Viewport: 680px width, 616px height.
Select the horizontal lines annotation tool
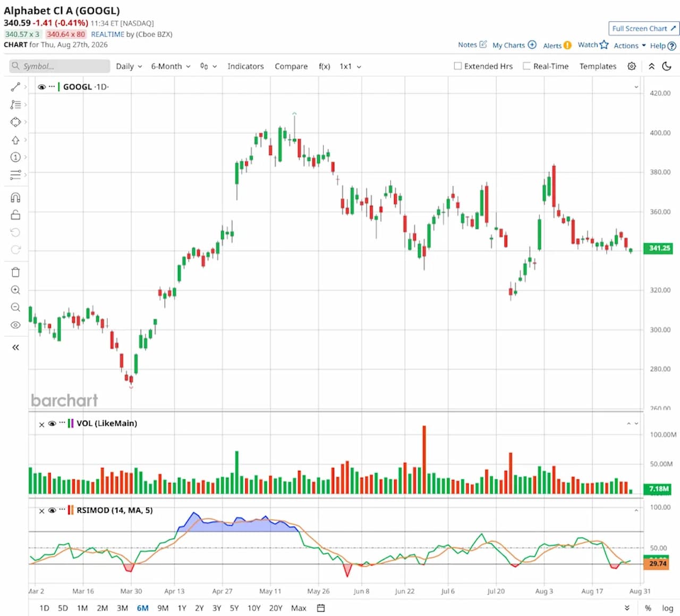[15, 175]
